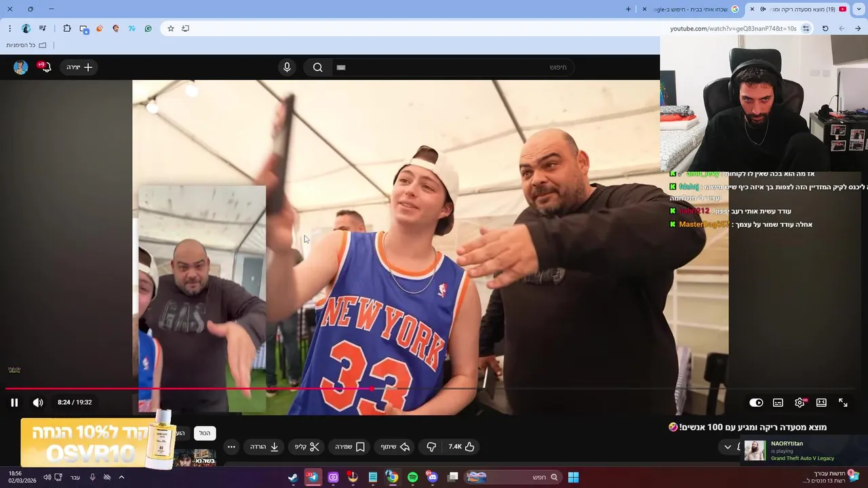The image size is (868, 488).
Task: Open the יצירה create menu
Action: (x=79, y=67)
